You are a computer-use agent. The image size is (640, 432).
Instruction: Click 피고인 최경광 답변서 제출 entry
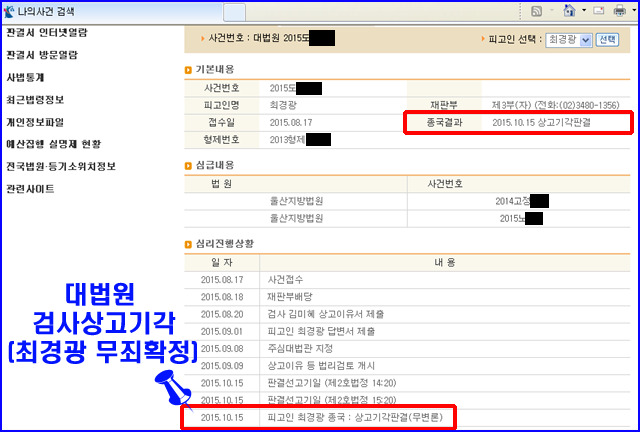(x=321, y=331)
